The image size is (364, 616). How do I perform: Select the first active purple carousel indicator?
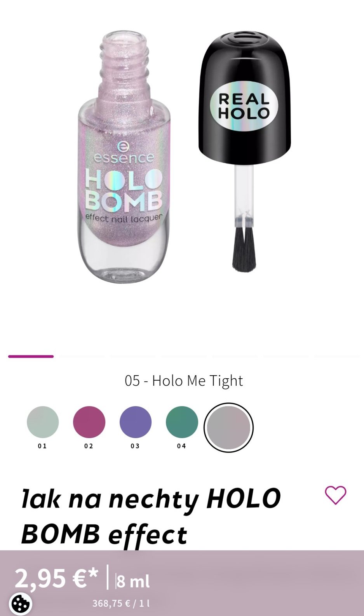click(31, 356)
